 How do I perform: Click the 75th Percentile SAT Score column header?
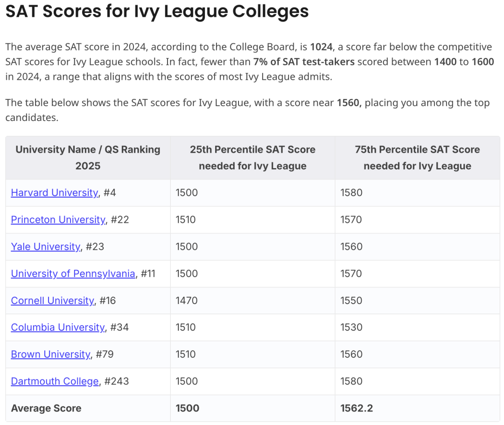[417, 158]
